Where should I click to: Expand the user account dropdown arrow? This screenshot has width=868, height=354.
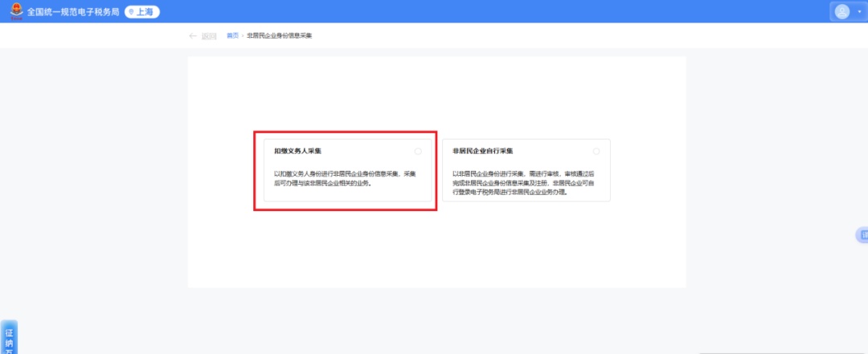point(860,11)
